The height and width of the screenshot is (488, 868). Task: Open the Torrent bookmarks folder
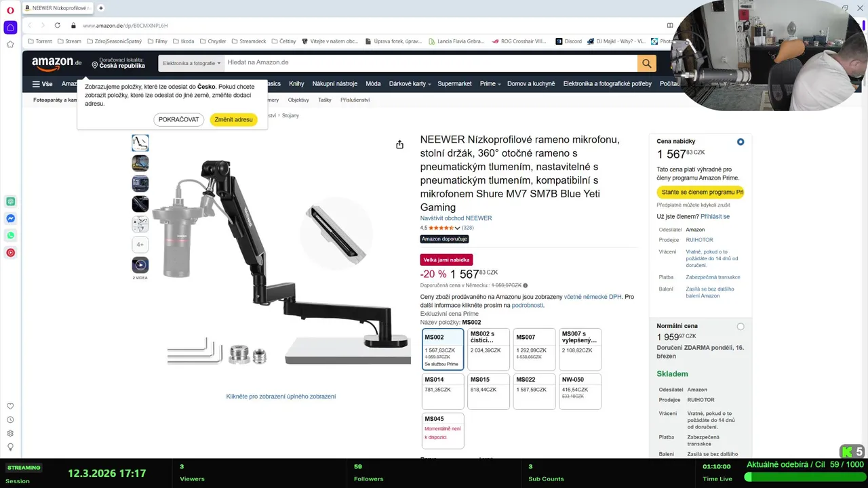point(39,41)
